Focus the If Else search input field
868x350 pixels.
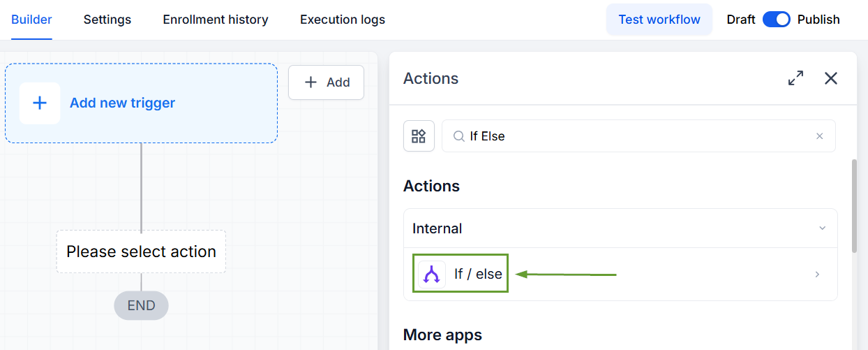click(638, 136)
